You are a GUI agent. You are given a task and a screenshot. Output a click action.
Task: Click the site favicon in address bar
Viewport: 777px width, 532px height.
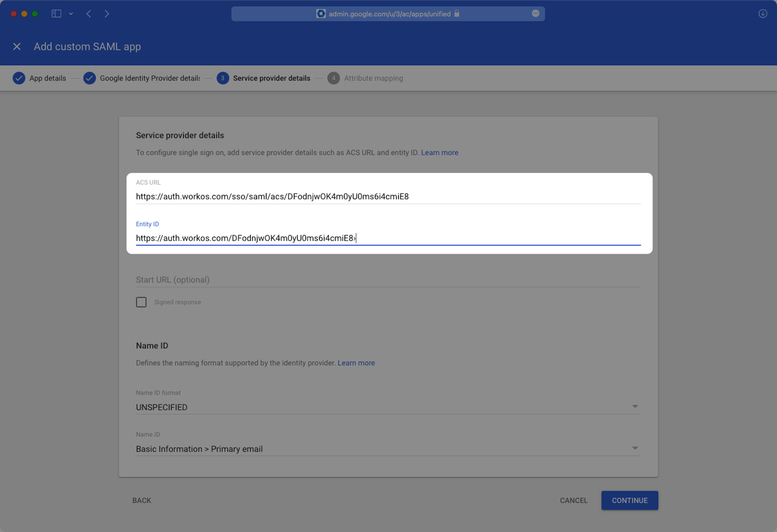pyautogui.click(x=321, y=14)
